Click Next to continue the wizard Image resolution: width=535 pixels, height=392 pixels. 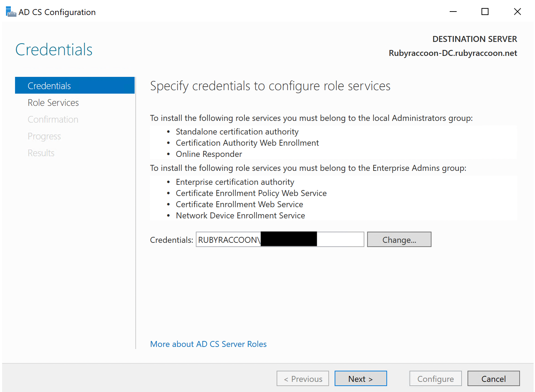tap(361, 378)
